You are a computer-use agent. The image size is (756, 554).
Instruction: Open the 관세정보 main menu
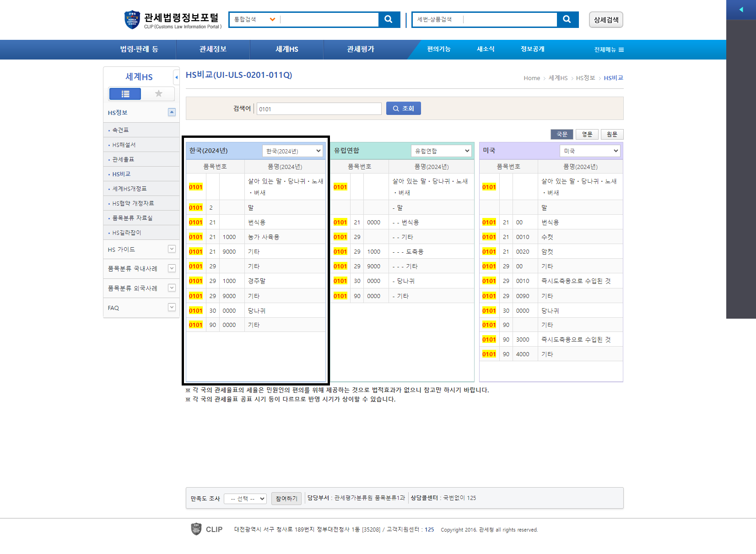point(213,49)
